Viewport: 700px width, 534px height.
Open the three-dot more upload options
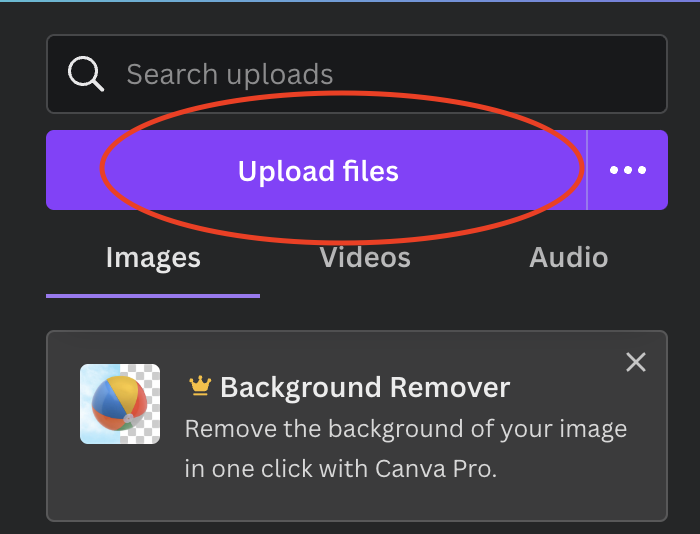(x=628, y=170)
